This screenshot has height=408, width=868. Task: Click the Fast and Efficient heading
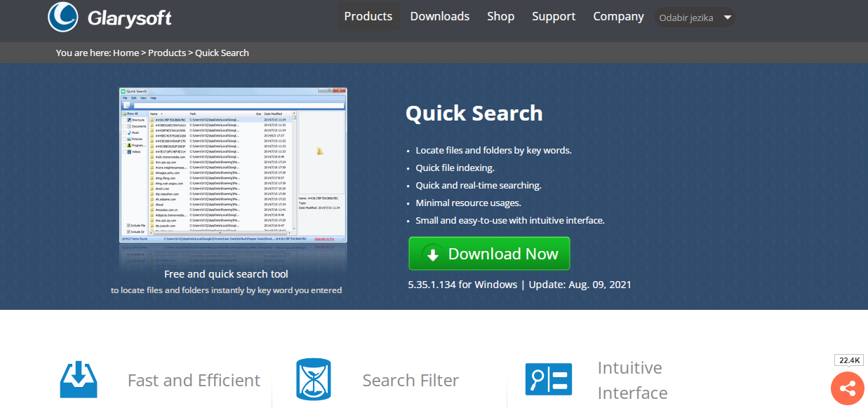tap(194, 381)
